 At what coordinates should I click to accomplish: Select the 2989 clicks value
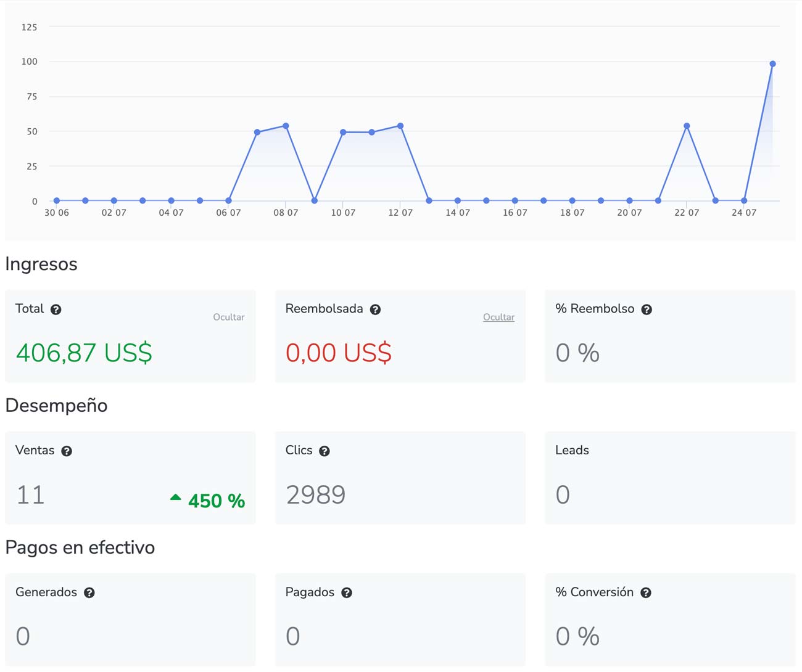316,495
